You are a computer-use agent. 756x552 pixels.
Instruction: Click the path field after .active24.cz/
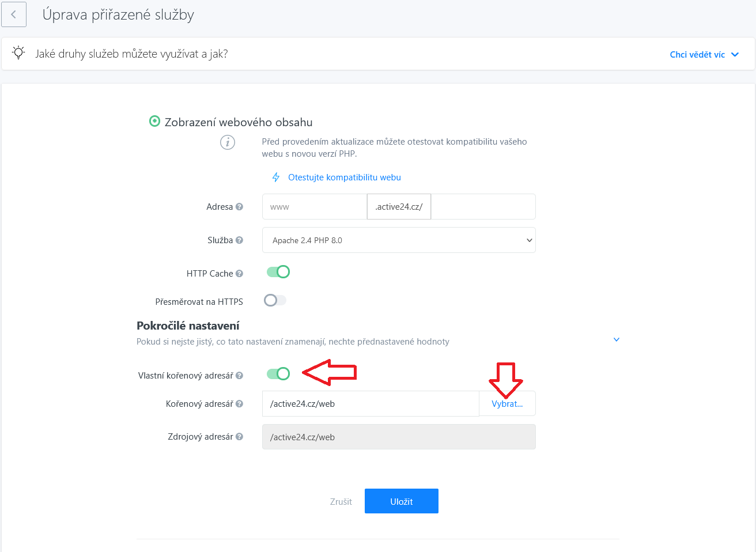pyautogui.click(x=483, y=207)
